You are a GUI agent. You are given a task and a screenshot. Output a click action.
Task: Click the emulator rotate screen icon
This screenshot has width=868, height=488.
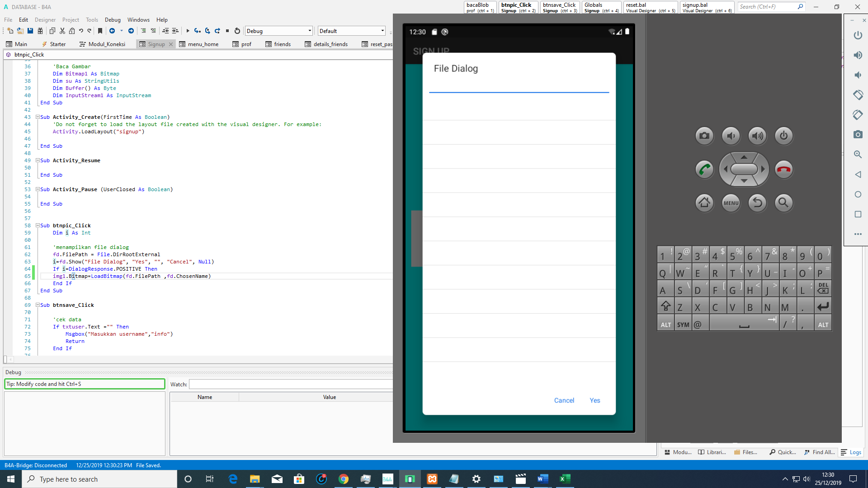click(x=858, y=95)
